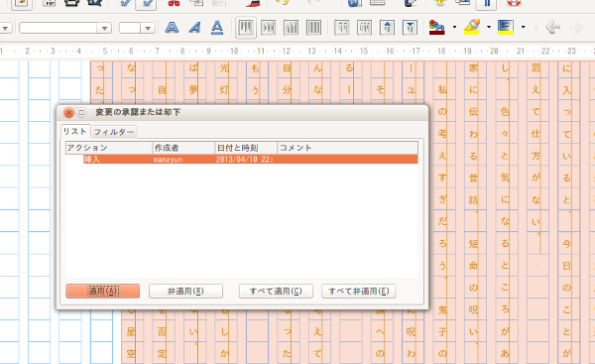Set first alignment button (currently active)
This screenshot has height=364, width=595.
246,28
